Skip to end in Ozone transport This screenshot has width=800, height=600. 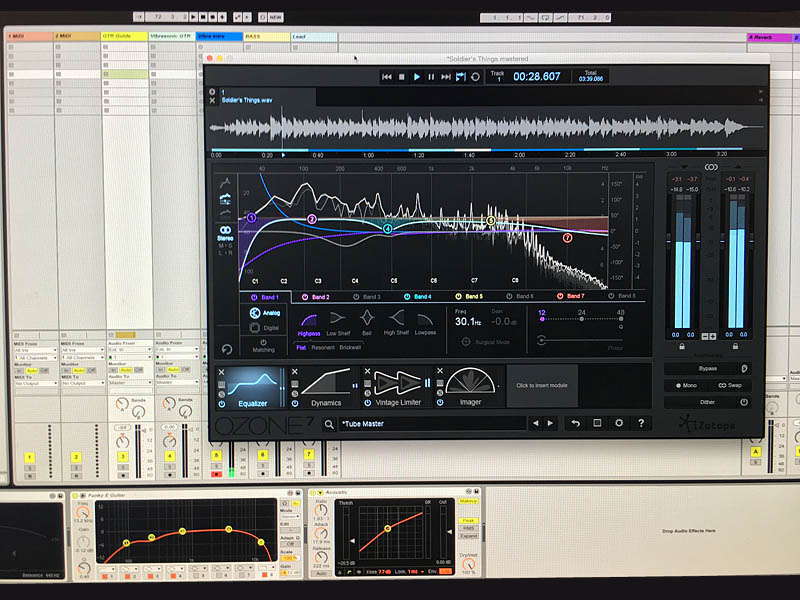(x=446, y=77)
